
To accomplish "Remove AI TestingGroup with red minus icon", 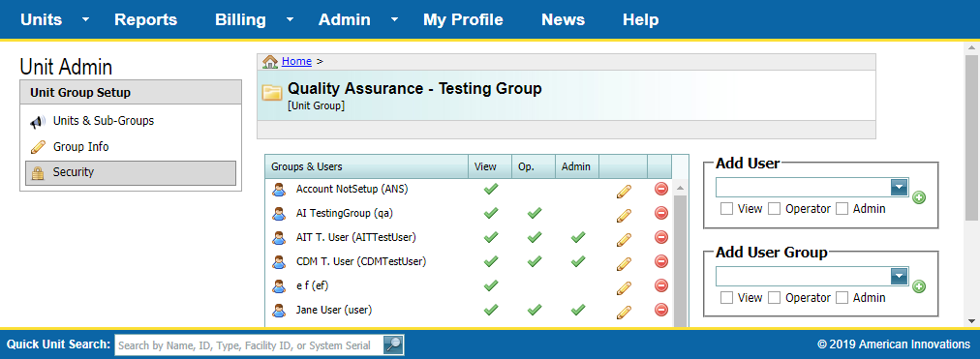I will click(661, 214).
